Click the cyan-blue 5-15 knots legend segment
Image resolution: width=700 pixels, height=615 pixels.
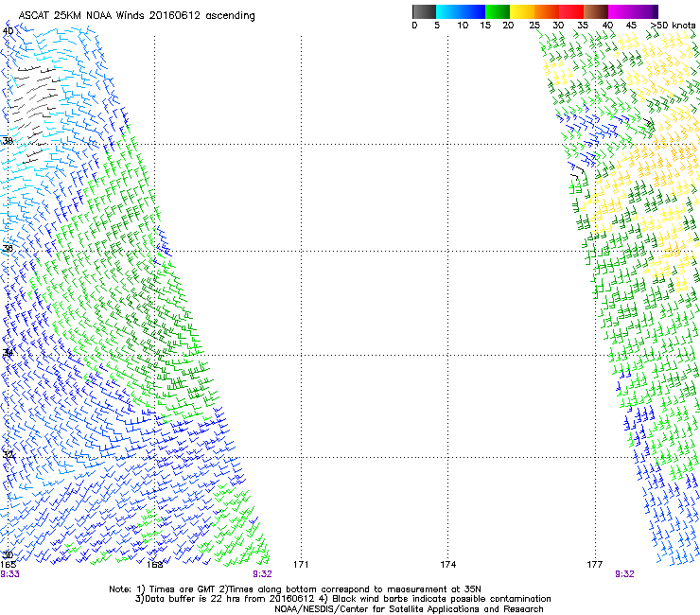[461, 11]
